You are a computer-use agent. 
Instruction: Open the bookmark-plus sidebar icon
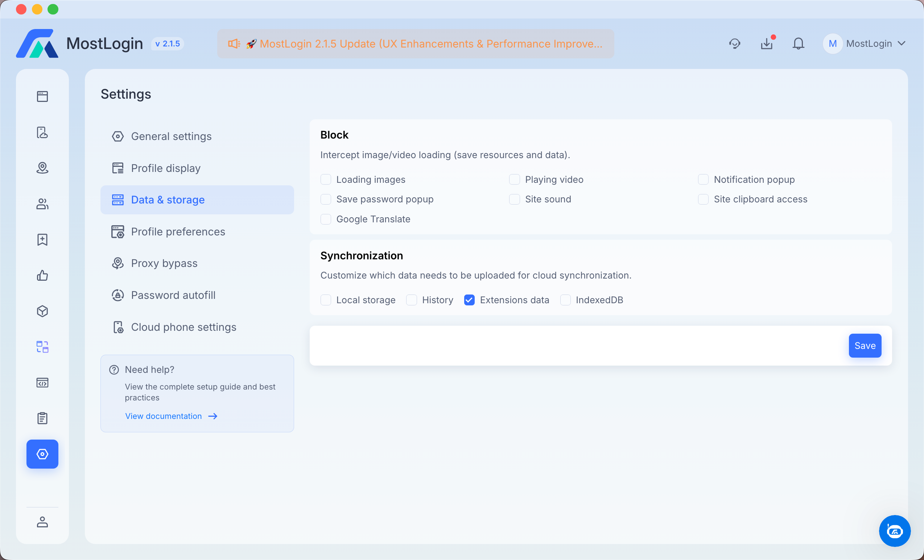[42, 240]
